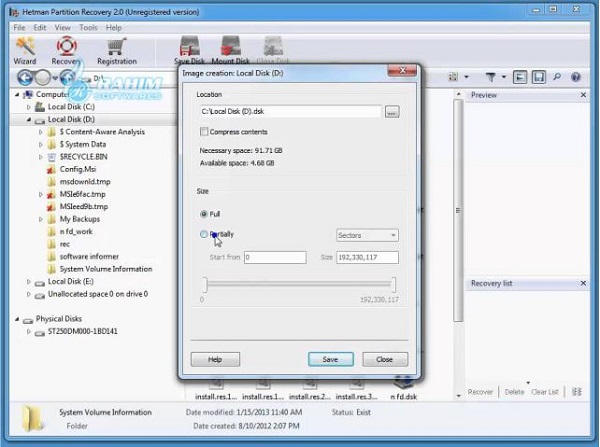Go back with the blue Back arrow

pyautogui.click(x=25, y=78)
